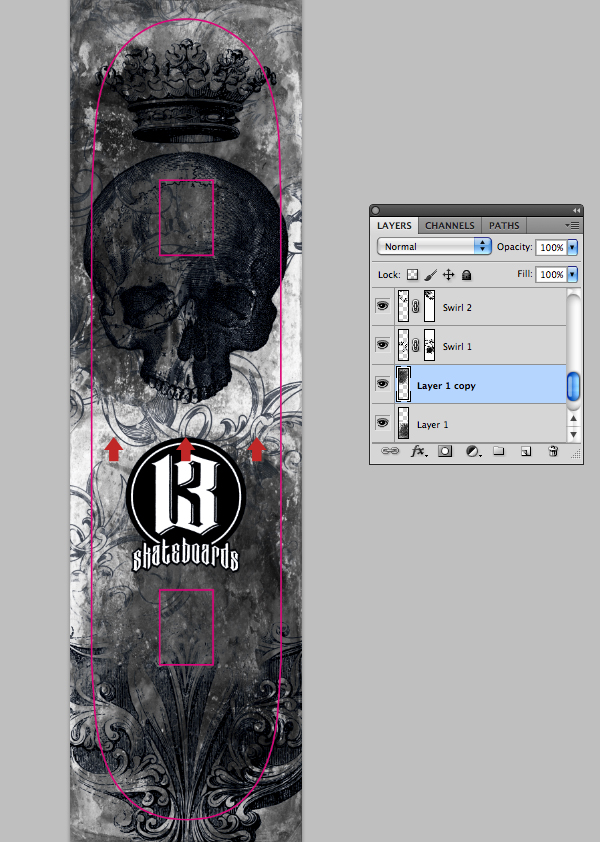Image resolution: width=600 pixels, height=842 pixels.
Task: Switch to the Layers tab
Action: [x=394, y=226]
